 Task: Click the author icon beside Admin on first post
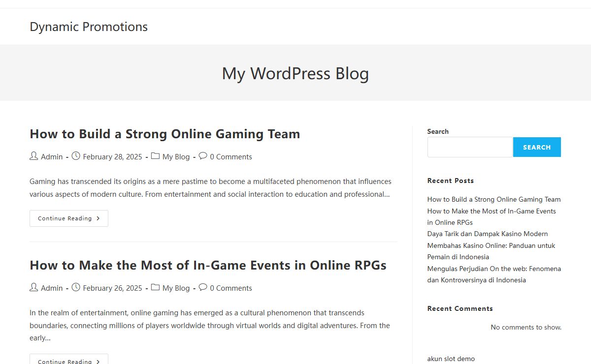(33, 156)
